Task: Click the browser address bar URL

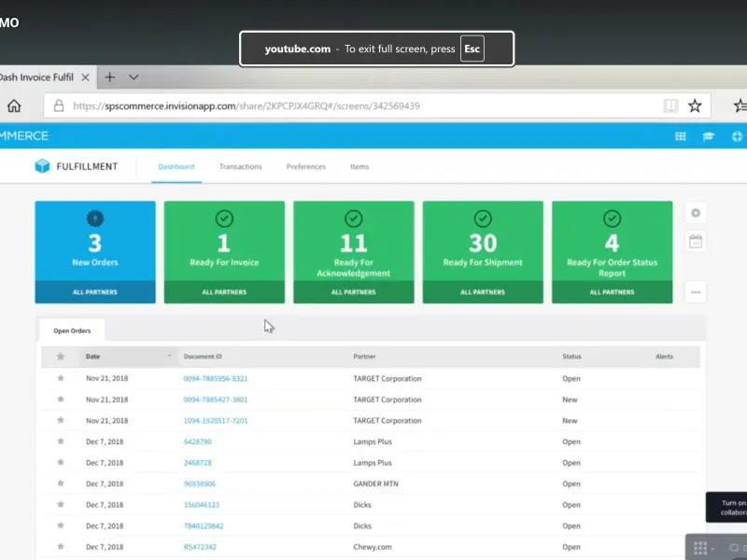Action: tap(247, 106)
